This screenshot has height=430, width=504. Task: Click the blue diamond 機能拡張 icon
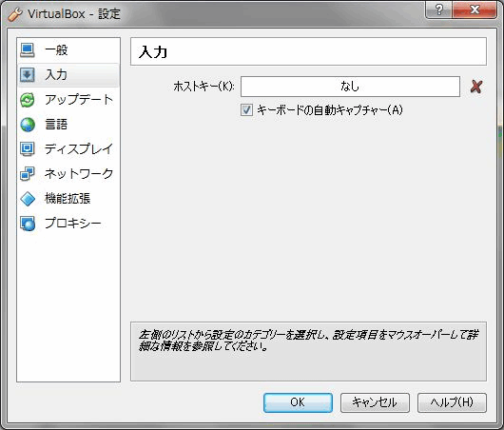[x=28, y=199]
